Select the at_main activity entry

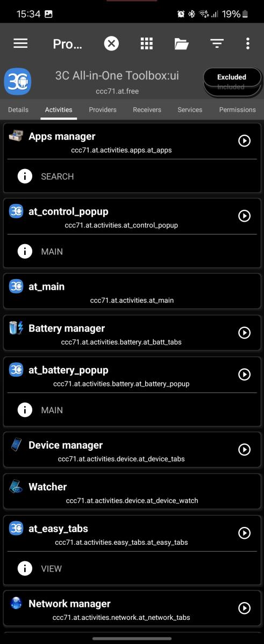pyautogui.click(x=132, y=292)
